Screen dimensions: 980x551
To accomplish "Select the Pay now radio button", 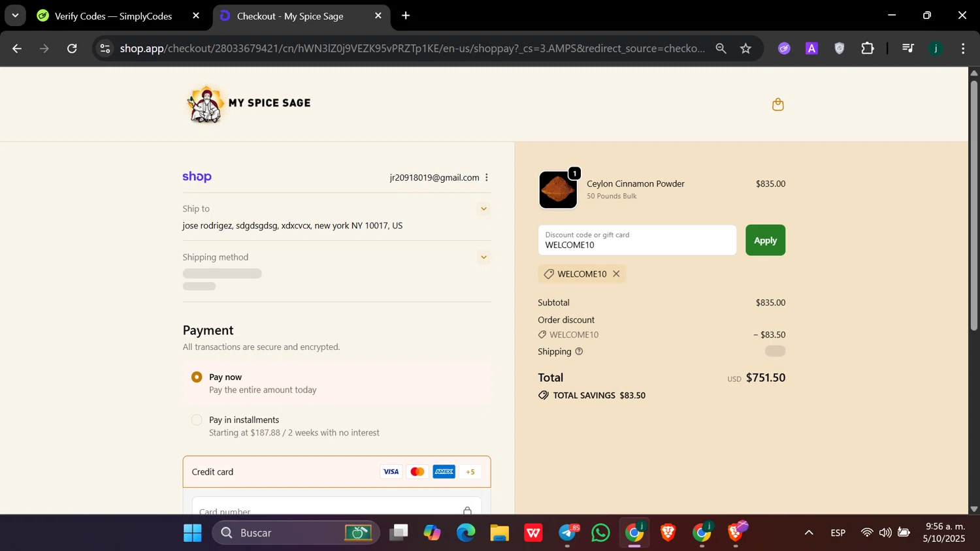I will [197, 377].
